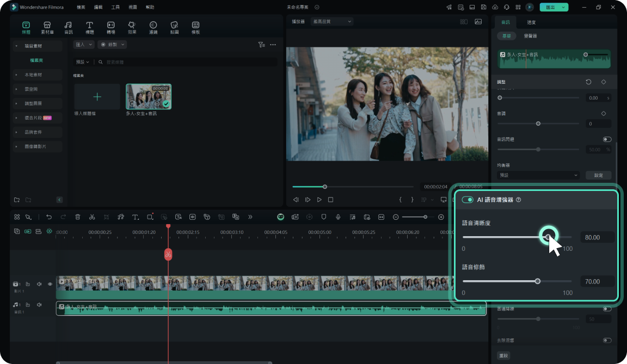The width and height of the screenshot is (627, 364).
Task: Switch to the 變聲器 sub-tab
Action: (x=530, y=36)
